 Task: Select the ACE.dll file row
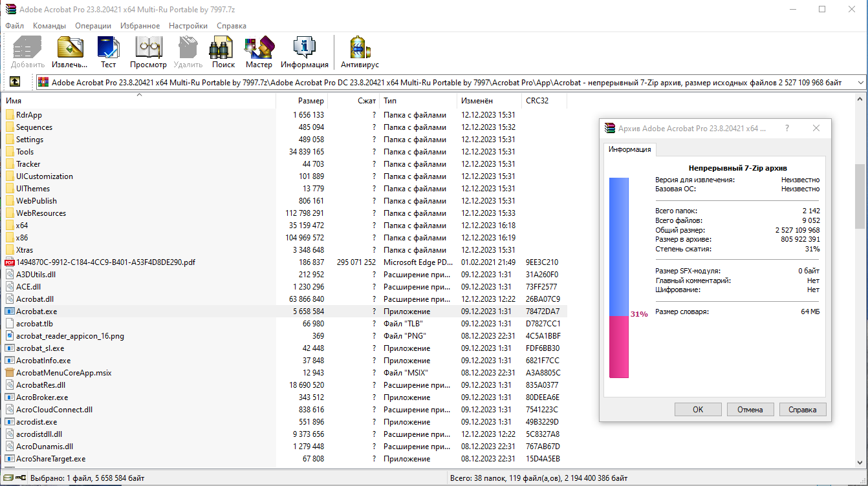285,287
